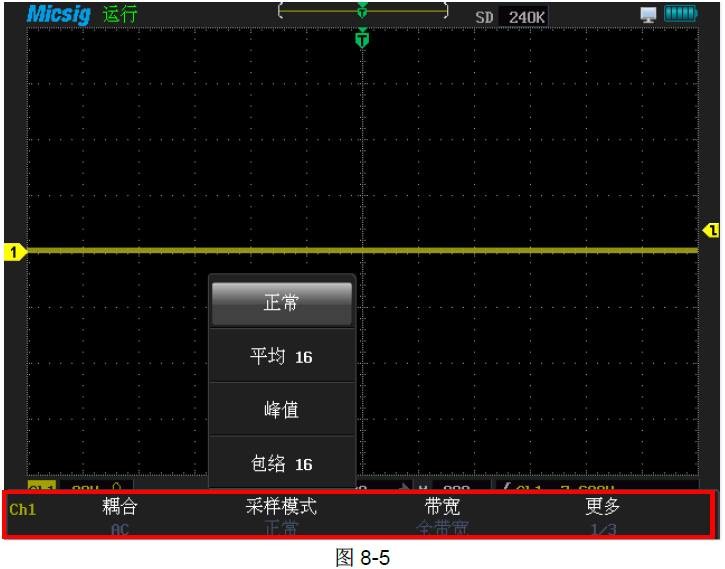The image size is (725, 569).
Task: Select 包络 16 envelope mode
Action: point(281,464)
